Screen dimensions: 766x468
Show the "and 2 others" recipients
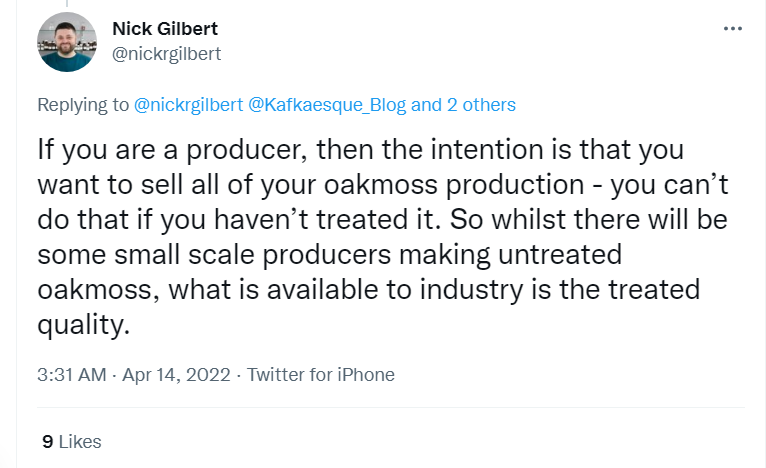[464, 104]
